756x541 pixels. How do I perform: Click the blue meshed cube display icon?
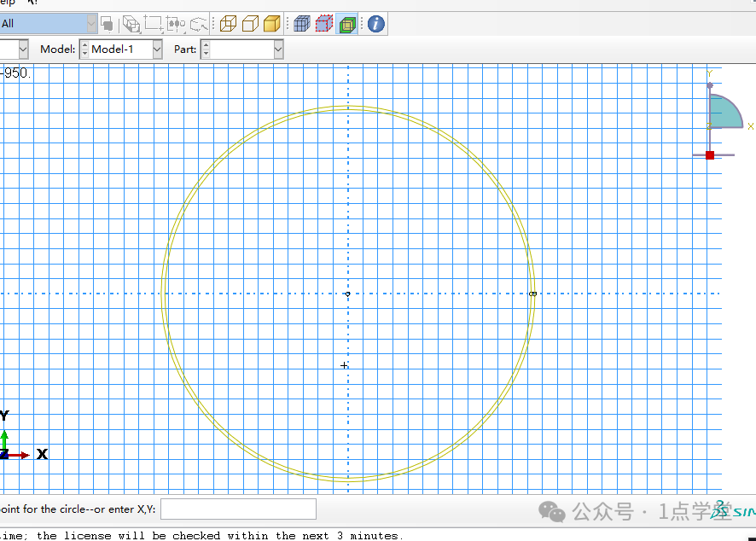coord(302,24)
